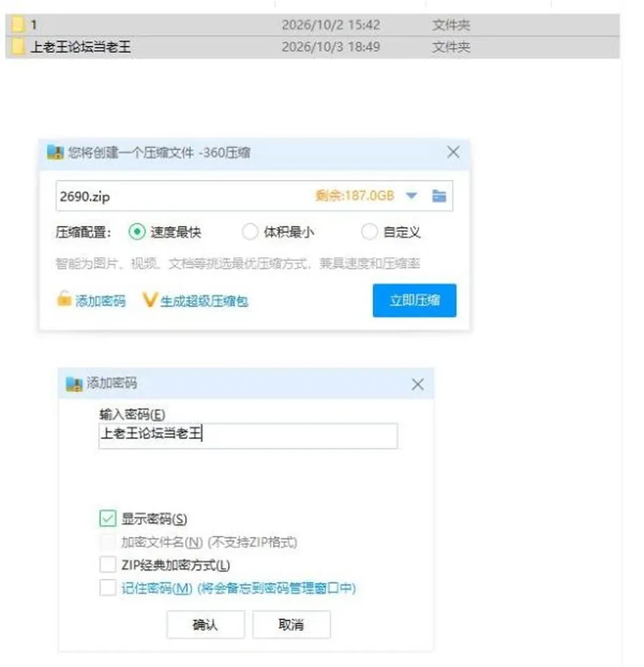Confirm password with 确认 button
This screenshot has width=644, height=667.
[x=205, y=625]
